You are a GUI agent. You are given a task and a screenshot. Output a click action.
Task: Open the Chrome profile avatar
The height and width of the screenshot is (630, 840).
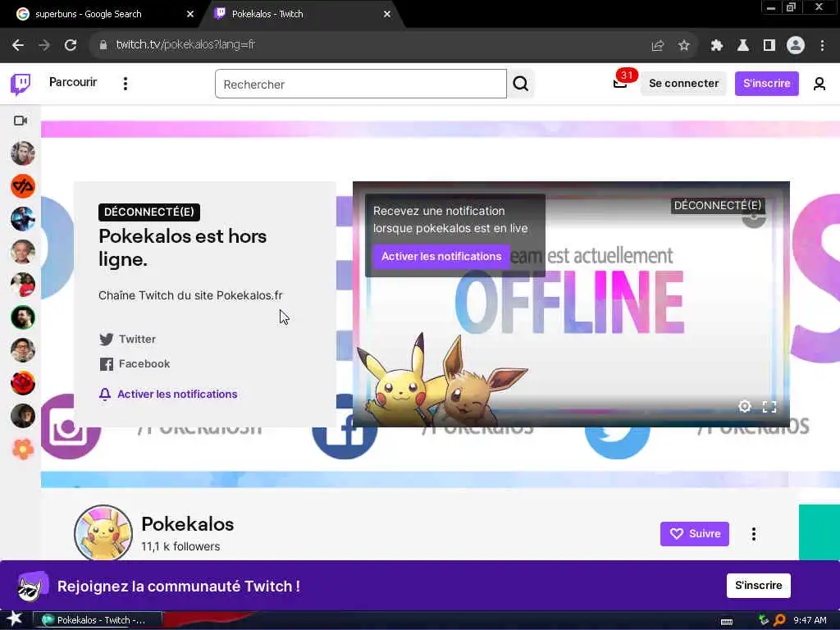coord(795,46)
